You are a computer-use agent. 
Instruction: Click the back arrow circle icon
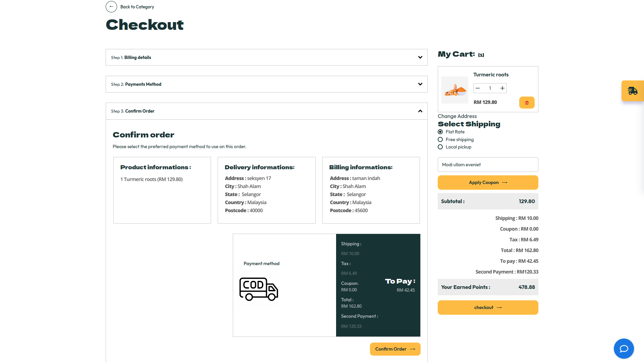click(x=111, y=7)
